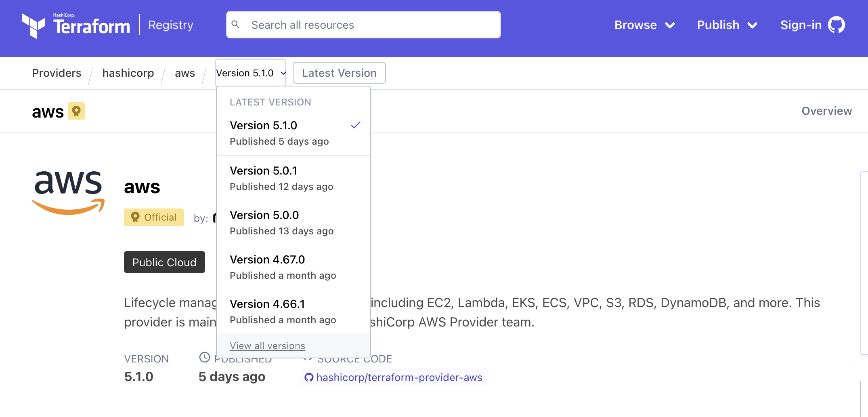Viewport: 868px width, 417px height.
Task: Open the Overview tab
Action: click(x=826, y=111)
